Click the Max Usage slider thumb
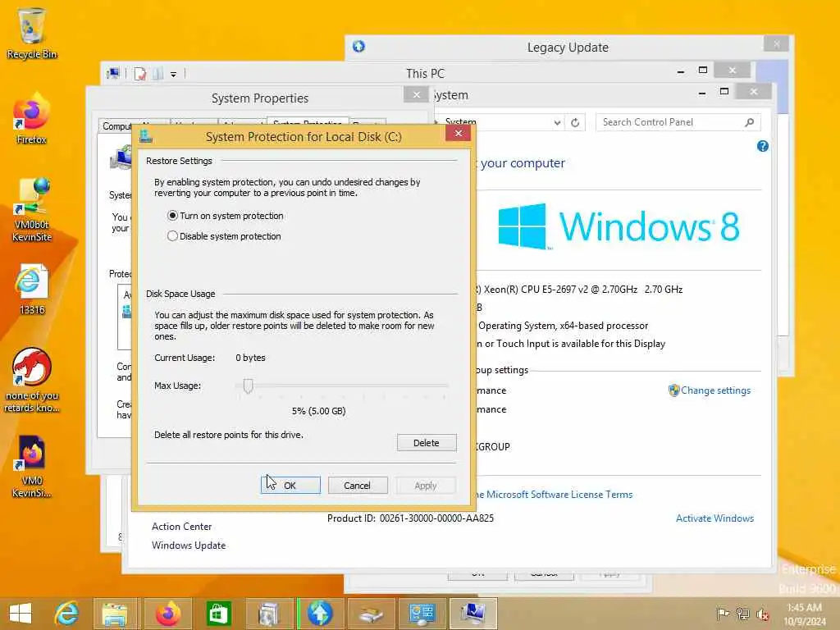The width and height of the screenshot is (840, 630). tap(248, 386)
